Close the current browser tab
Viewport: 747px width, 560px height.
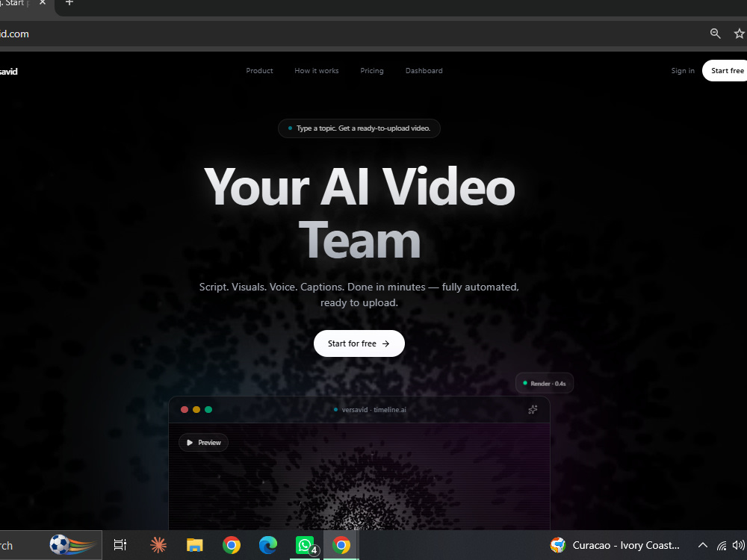[x=43, y=3]
